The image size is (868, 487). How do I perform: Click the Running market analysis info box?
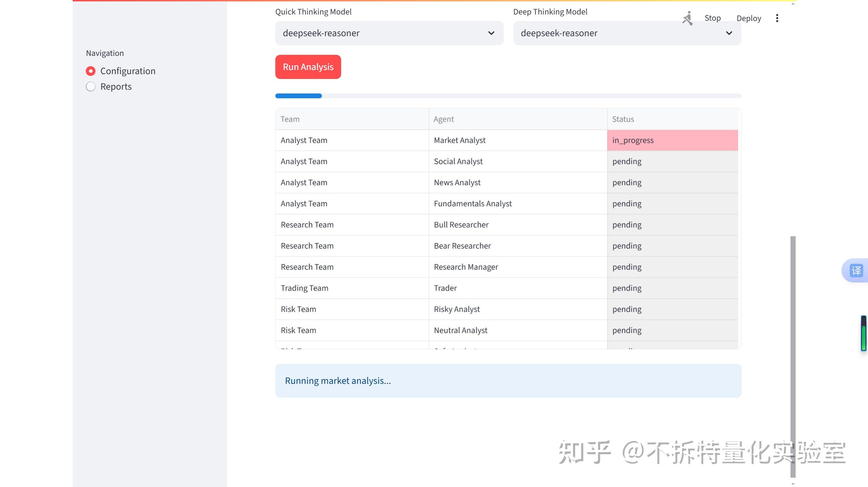click(508, 380)
